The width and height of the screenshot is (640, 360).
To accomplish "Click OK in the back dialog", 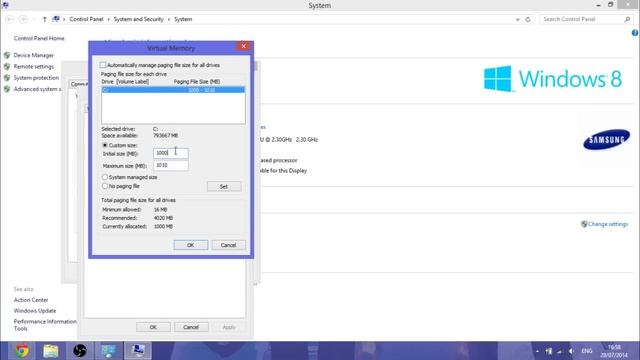I will tap(153, 327).
